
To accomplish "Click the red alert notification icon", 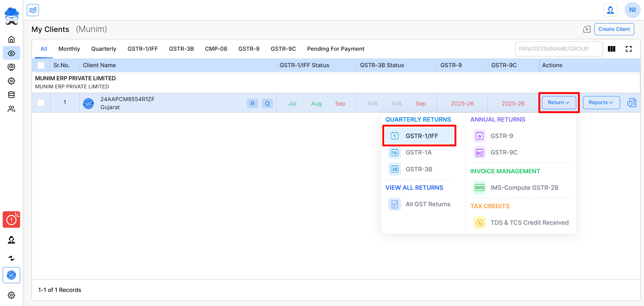I will [x=11, y=220].
